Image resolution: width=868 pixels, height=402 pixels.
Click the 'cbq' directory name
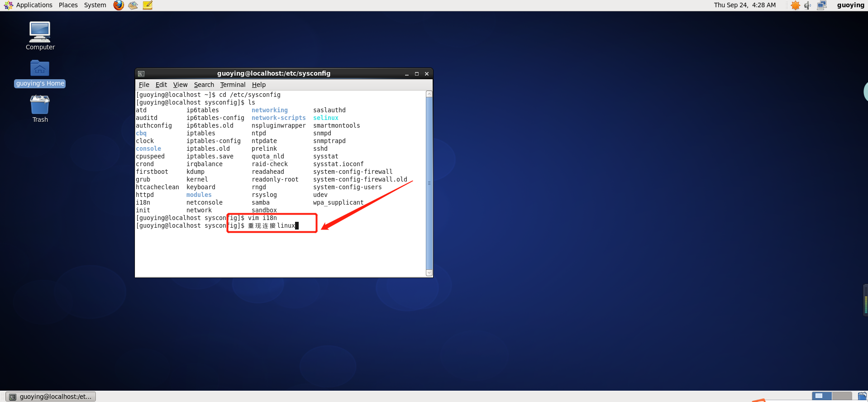[141, 133]
